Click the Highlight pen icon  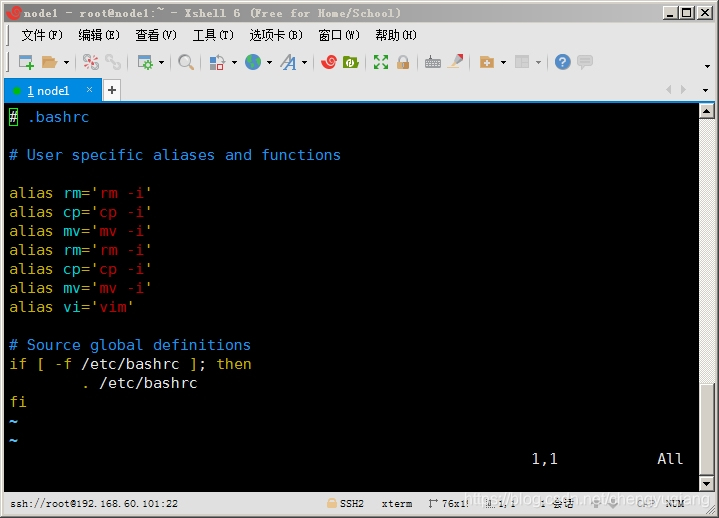(x=456, y=61)
